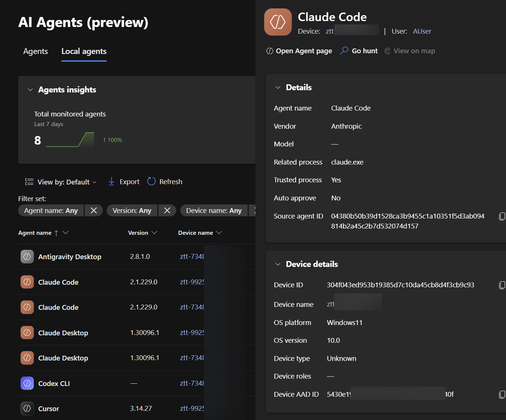This screenshot has height=420, width=506.
Task: Open the AUser user link
Action: pyautogui.click(x=422, y=31)
